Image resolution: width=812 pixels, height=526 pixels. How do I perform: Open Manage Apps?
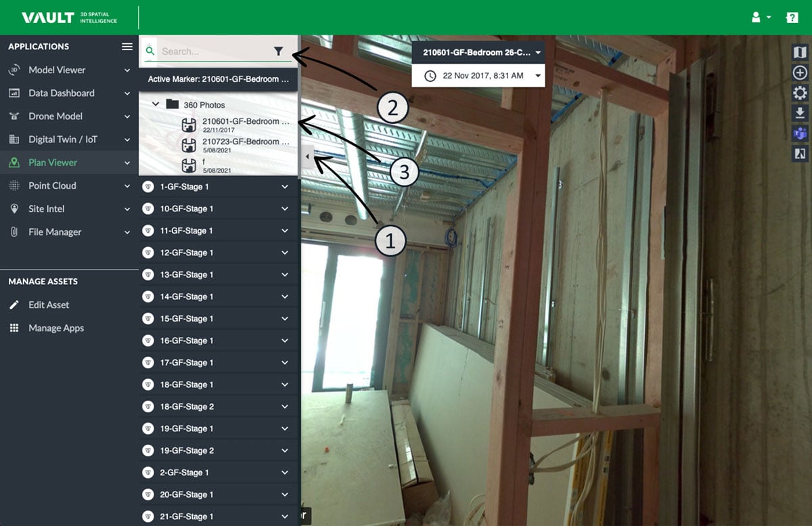point(56,328)
